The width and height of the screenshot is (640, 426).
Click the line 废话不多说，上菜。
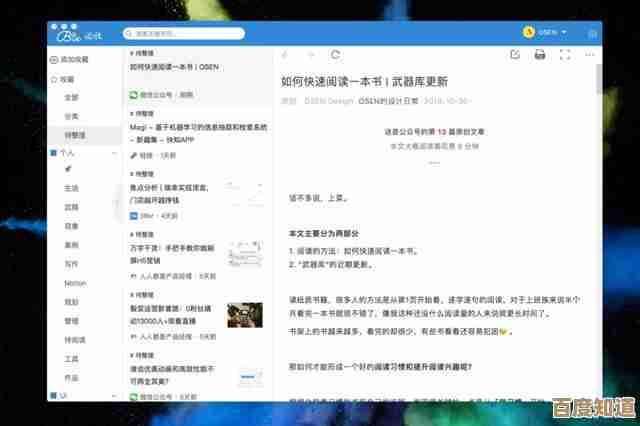coord(319,198)
